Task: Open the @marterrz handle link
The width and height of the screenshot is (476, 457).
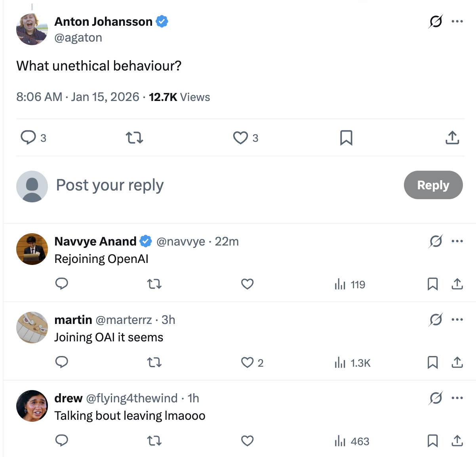Action: (x=124, y=320)
